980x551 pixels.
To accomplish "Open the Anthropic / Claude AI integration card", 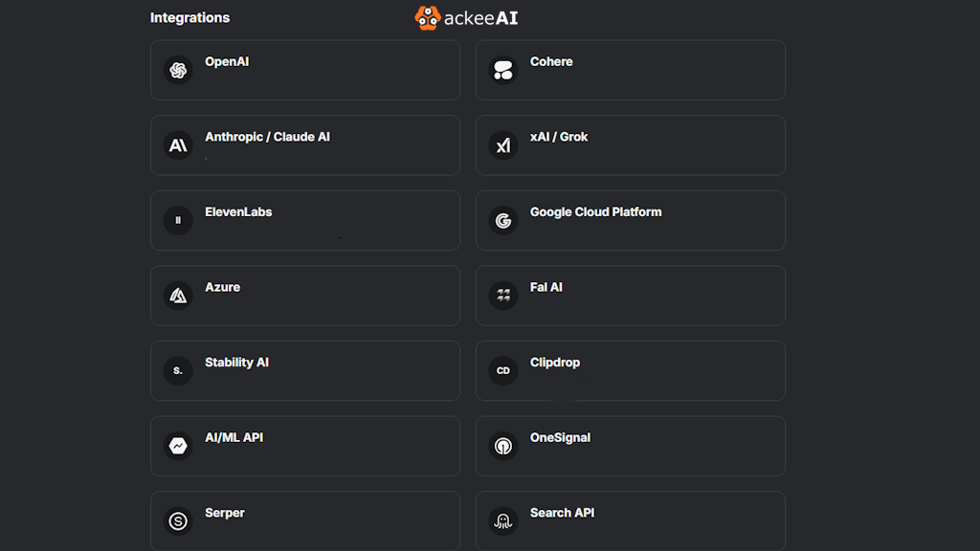I will point(305,145).
